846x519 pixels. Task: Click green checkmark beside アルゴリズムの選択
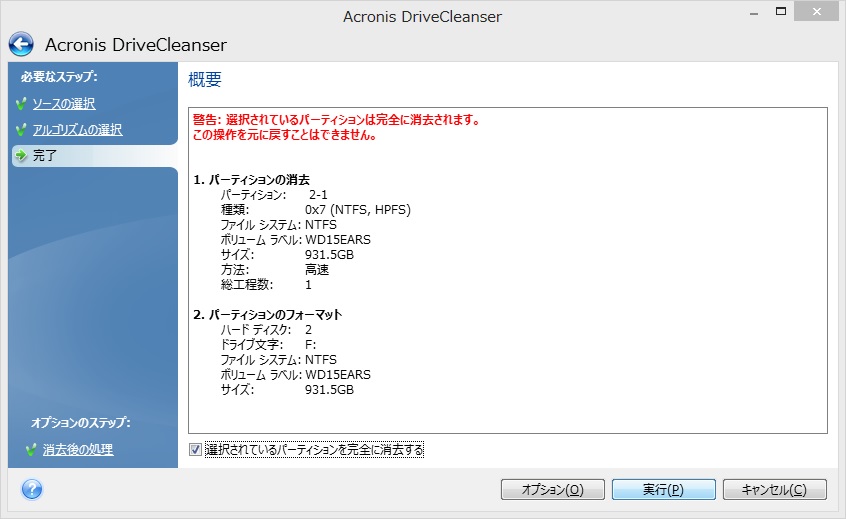[x=21, y=129]
